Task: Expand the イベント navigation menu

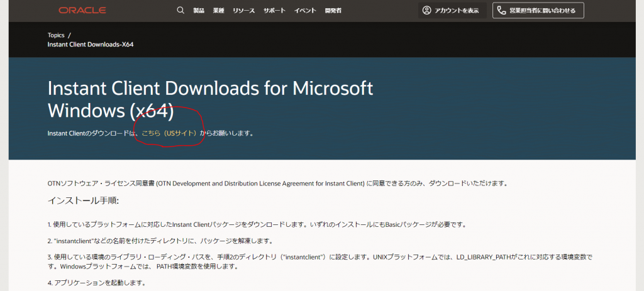Action: (x=305, y=11)
